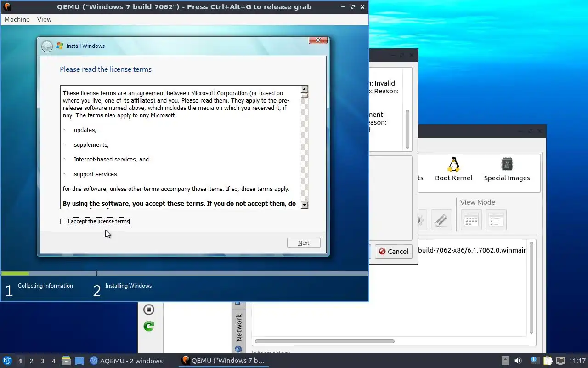Open the clipboard manager tray icon
588x368 pixels.
tap(548, 361)
